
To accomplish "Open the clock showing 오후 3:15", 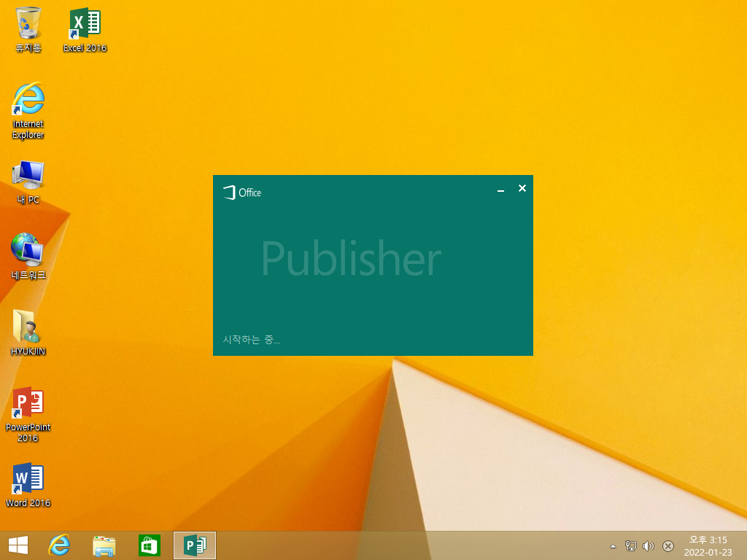I will [x=708, y=545].
